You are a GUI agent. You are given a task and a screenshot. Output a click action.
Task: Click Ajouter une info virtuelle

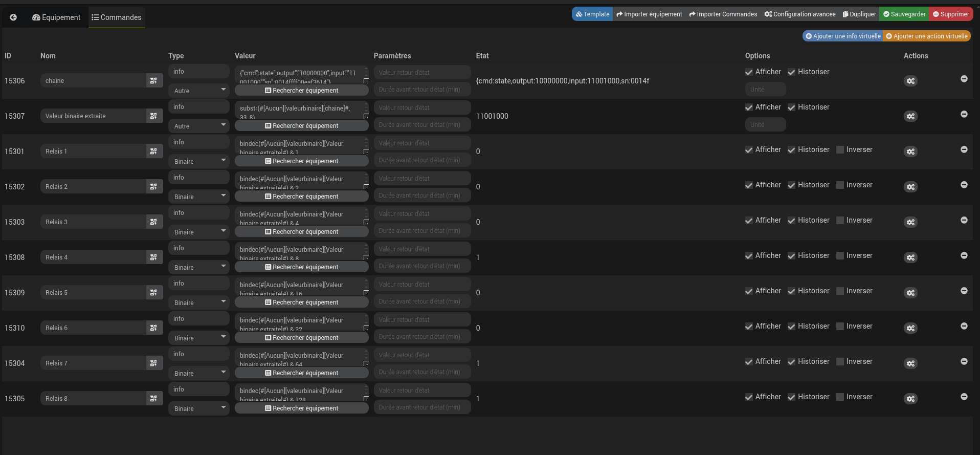click(x=843, y=36)
